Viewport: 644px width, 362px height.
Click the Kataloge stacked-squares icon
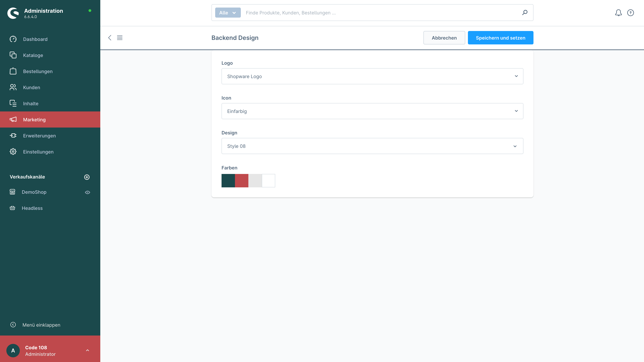coord(13,55)
